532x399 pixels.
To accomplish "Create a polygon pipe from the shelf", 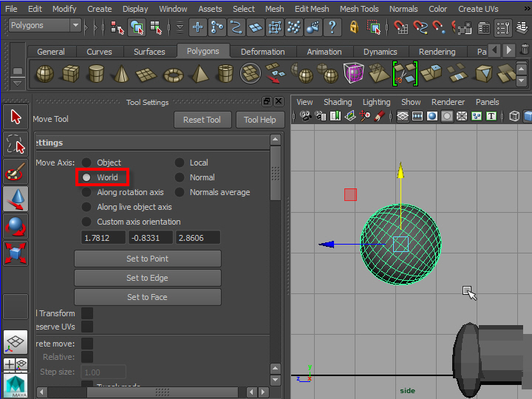I will pyautogui.click(x=225, y=73).
